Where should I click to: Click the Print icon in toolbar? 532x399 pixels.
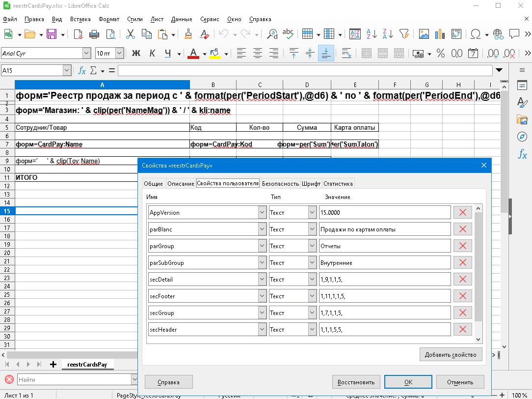[x=94, y=34]
